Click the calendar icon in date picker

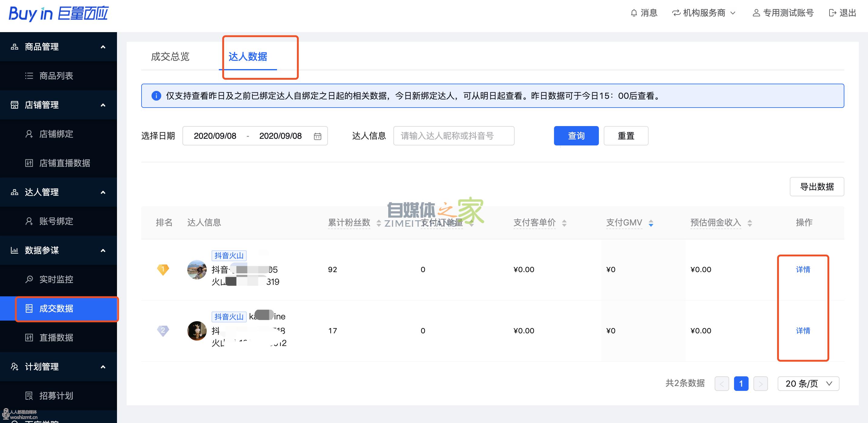[317, 136]
